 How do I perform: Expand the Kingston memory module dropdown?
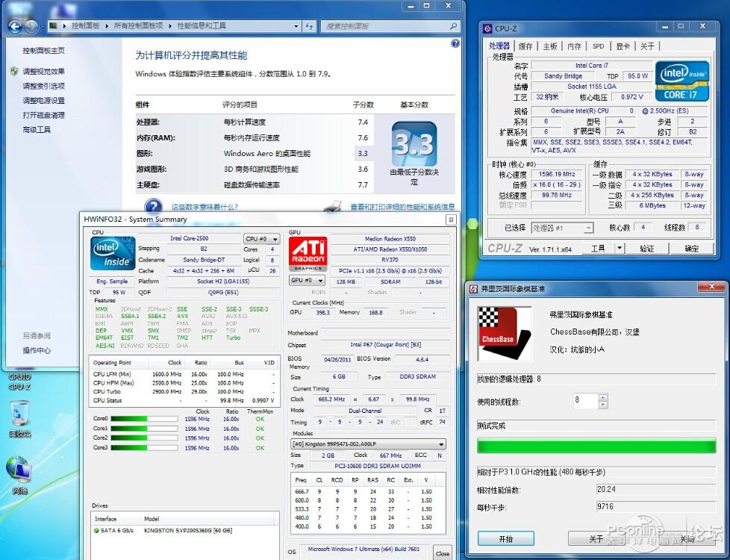click(x=368, y=444)
